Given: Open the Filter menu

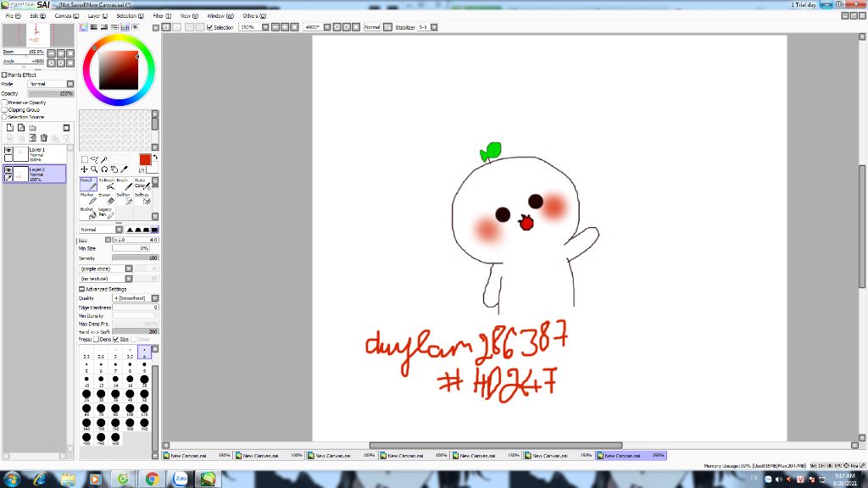Looking at the screenshot, I should [162, 16].
